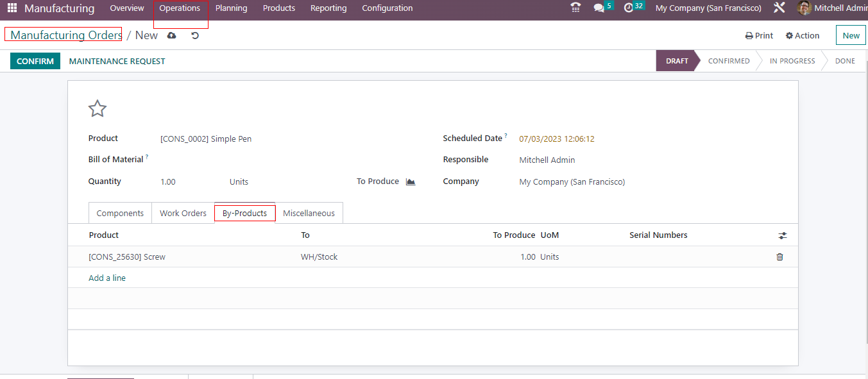Toggle the priority star icon
The width and height of the screenshot is (868, 379).
[97, 108]
